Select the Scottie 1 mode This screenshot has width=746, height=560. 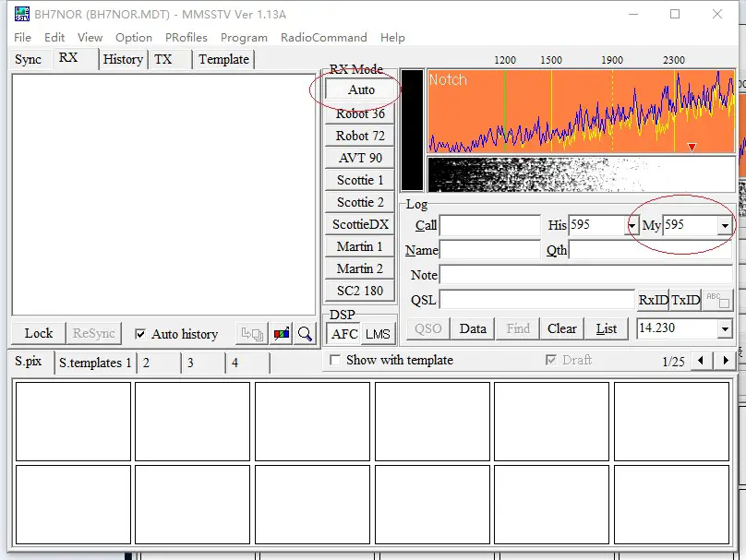point(358,180)
